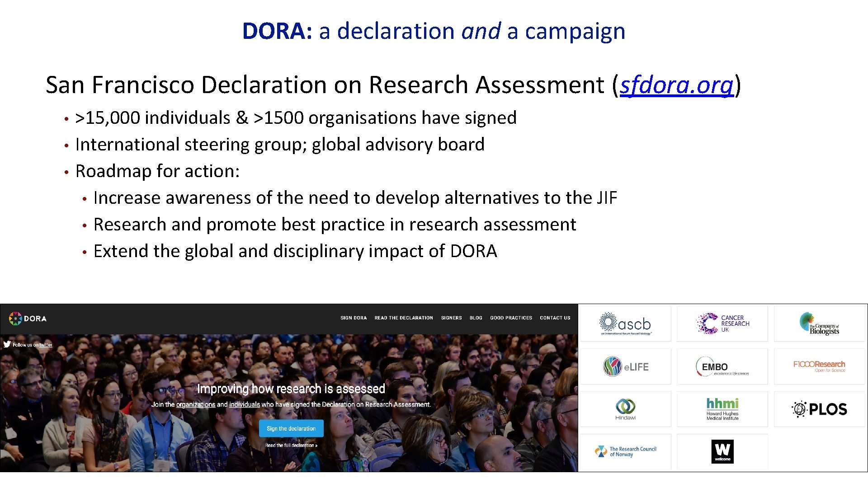
Task: Open the Read the Declaration menu item
Action: tap(404, 318)
